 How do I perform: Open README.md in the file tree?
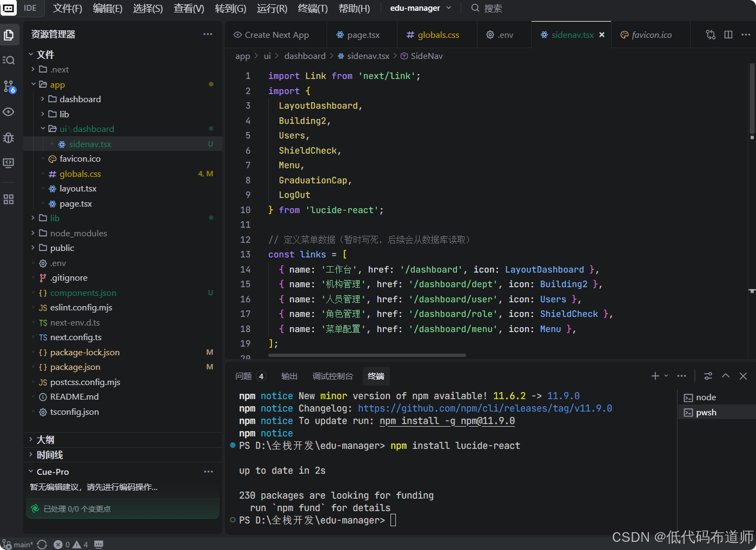point(123,397)
